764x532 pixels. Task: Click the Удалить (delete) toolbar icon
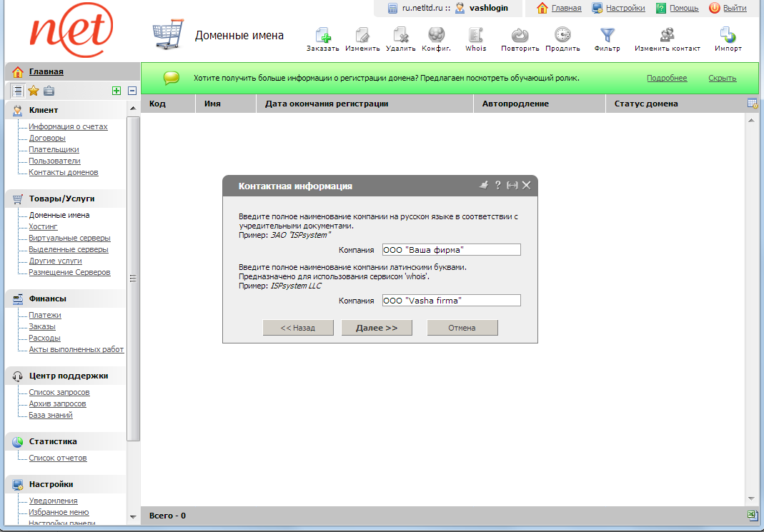[x=400, y=36]
